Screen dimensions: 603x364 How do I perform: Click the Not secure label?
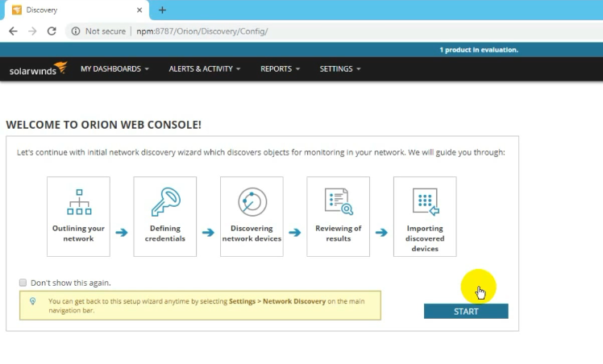pos(106,31)
